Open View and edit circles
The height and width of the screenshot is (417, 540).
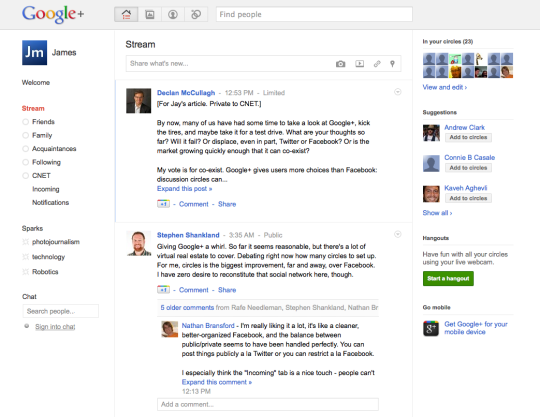coord(445,87)
